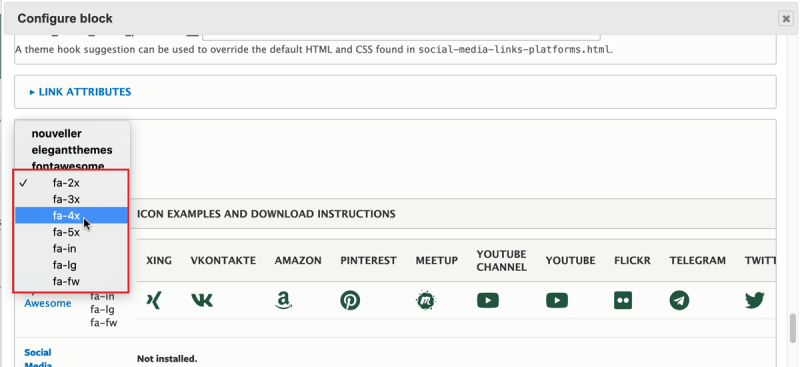Click the Twitter bird icon example
This screenshot has width=800, height=367.
pos(755,301)
